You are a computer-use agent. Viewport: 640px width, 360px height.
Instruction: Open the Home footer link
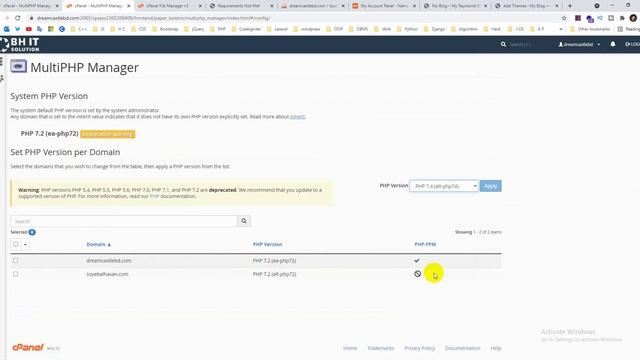350,348
